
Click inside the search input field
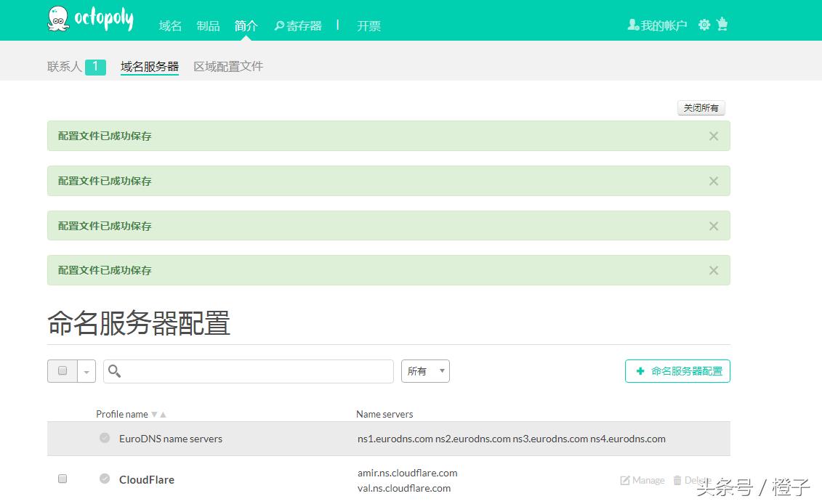(x=247, y=371)
